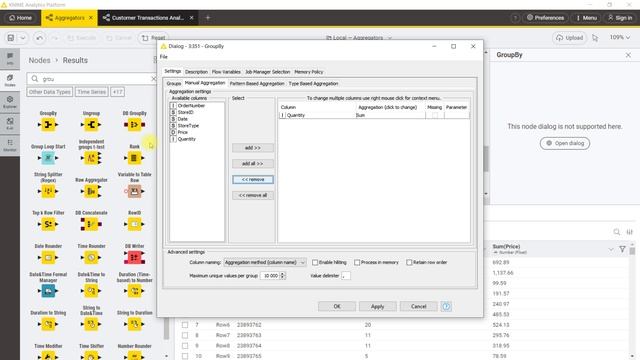Select Price in Available columns list
Viewport: 640px width, 360px height.
(182, 132)
